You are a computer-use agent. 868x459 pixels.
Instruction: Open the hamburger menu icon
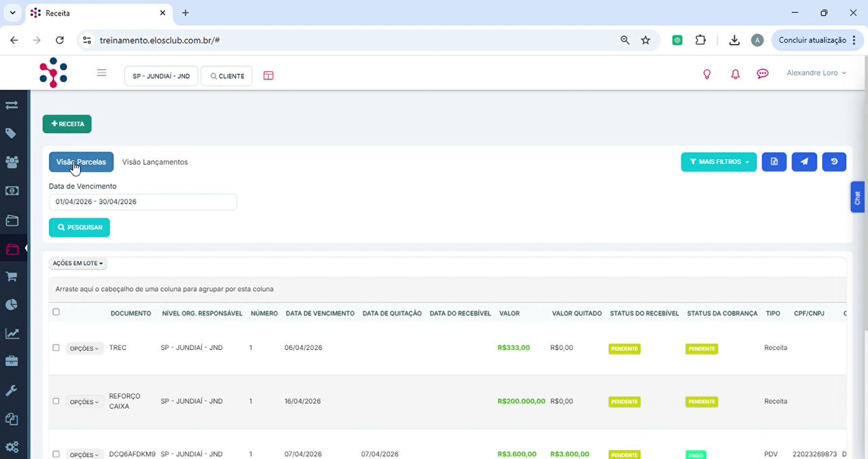(x=102, y=73)
